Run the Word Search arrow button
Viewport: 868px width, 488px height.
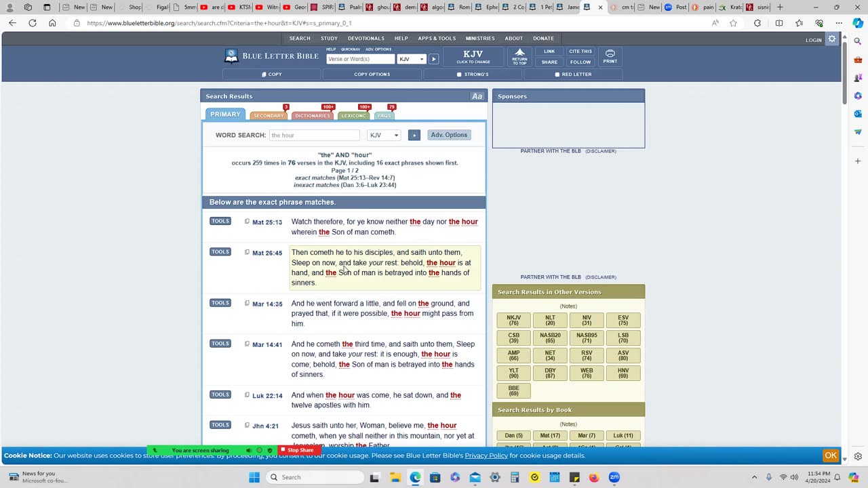414,135
